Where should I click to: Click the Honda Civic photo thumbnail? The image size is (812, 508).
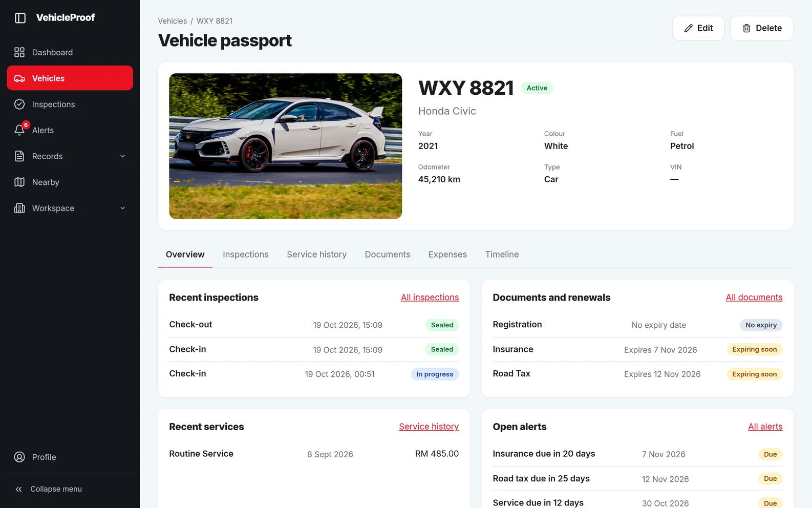[x=286, y=146]
